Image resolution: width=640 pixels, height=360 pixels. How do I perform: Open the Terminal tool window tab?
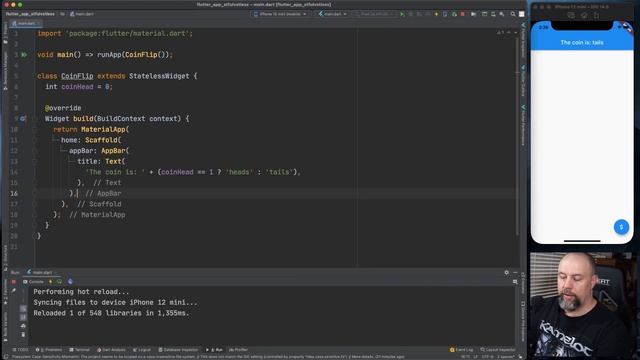[x=80, y=350]
